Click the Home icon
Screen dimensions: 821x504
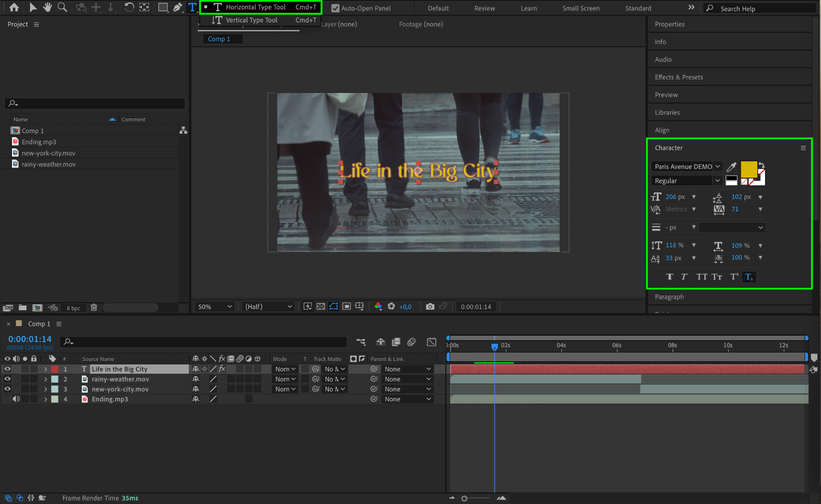point(14,7)
